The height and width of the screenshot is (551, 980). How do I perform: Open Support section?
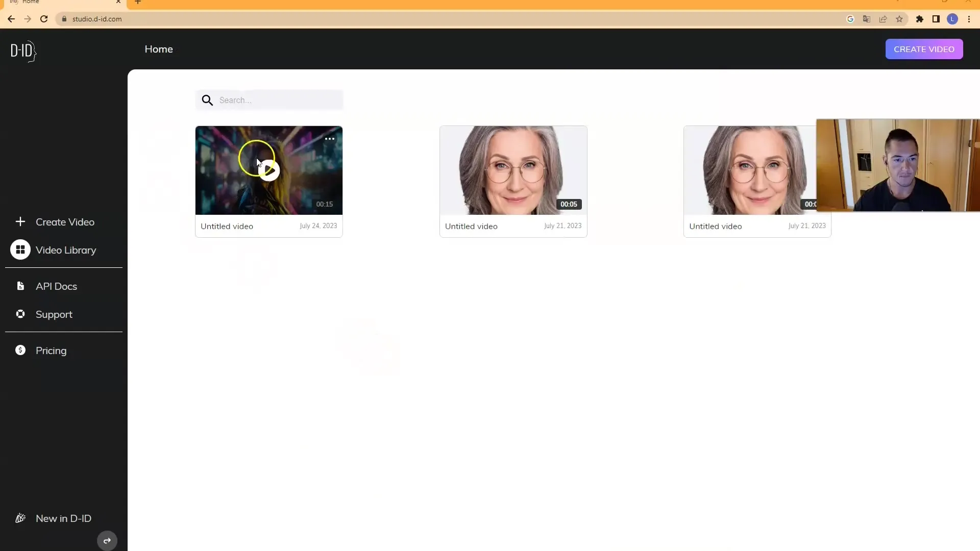pos(54,314)
